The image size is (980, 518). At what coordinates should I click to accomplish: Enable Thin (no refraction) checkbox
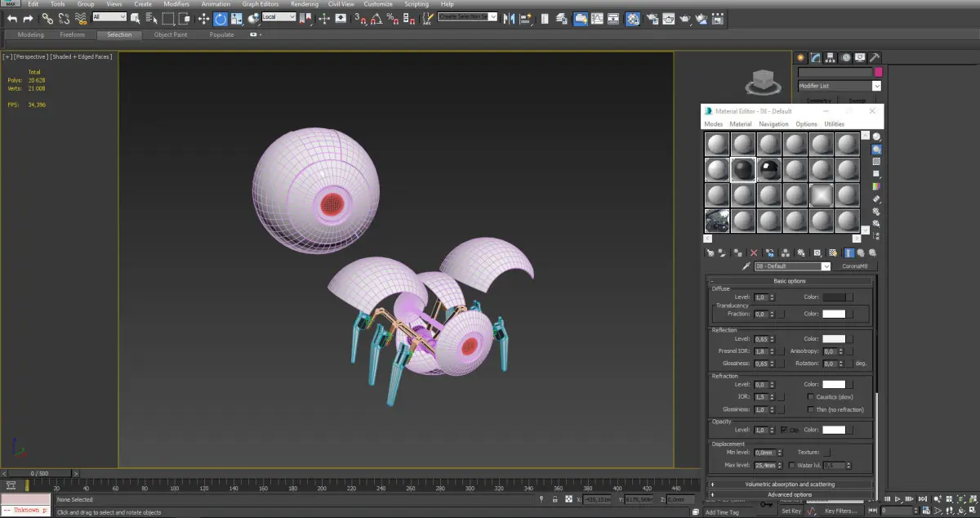click(x=809, y=409)
